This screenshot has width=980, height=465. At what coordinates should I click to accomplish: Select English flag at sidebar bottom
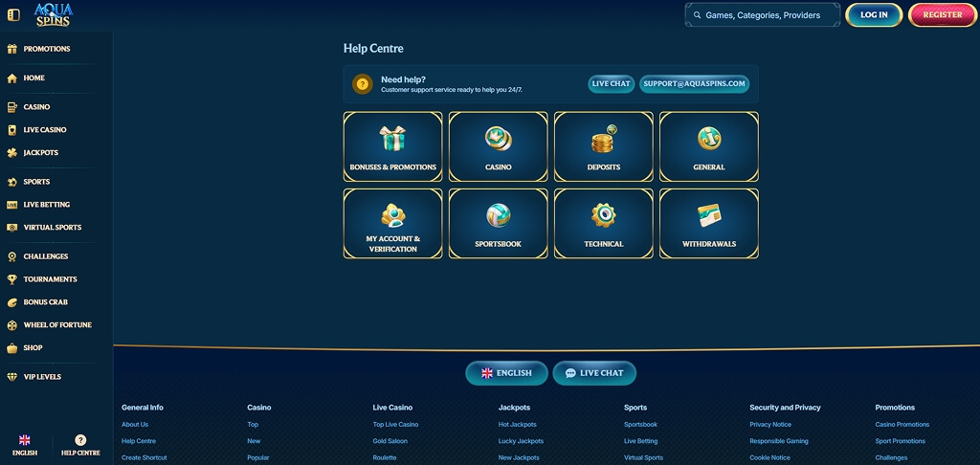25,440
